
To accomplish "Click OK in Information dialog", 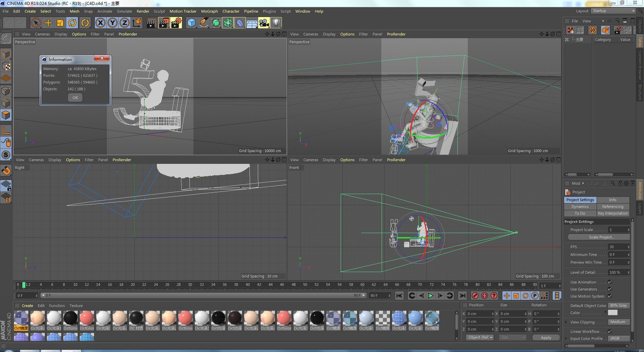I will pos(75,98).
